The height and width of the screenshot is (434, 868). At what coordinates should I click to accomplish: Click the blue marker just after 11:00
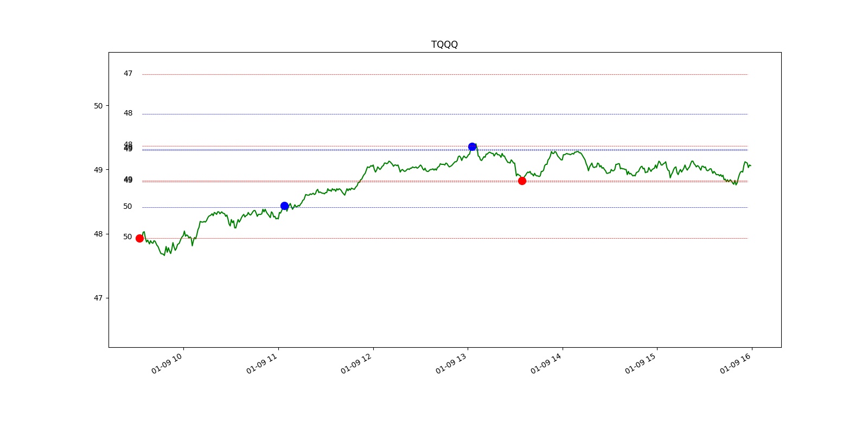pos(284,206)
